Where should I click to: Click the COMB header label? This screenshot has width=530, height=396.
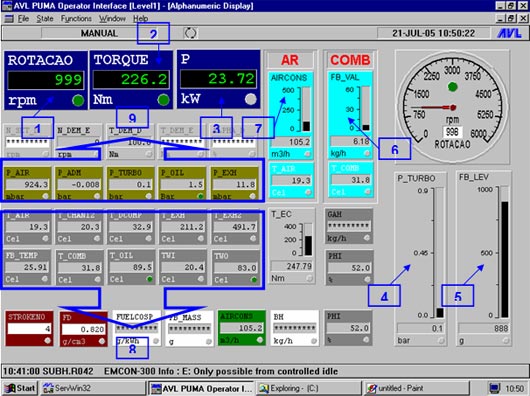tap(350, 60)
